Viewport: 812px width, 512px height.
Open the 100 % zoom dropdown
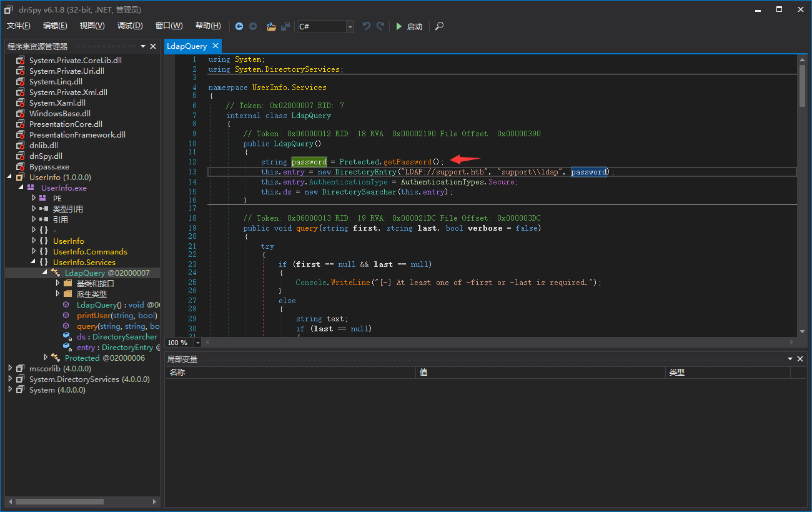point(198,343)
